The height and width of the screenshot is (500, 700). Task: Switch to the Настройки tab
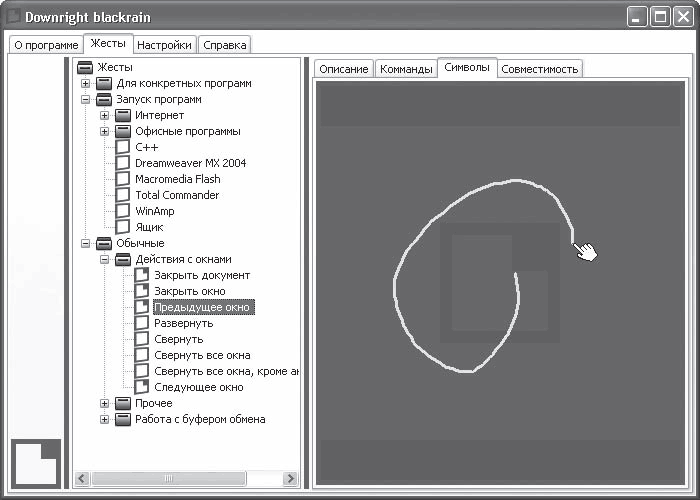click(x=164, y=45)
